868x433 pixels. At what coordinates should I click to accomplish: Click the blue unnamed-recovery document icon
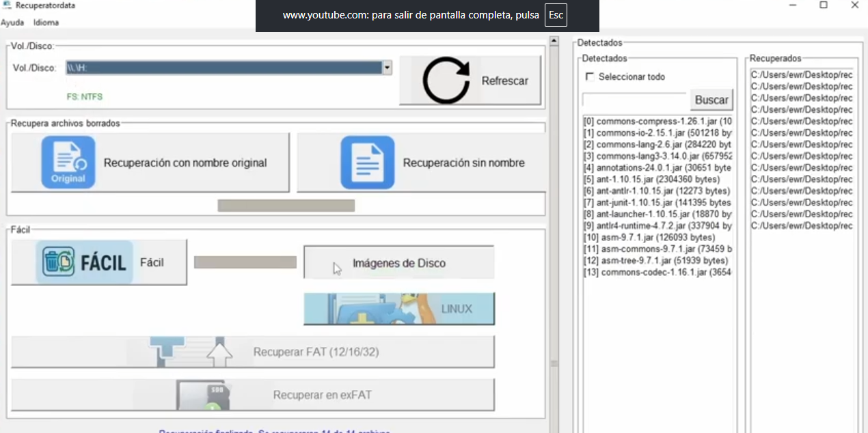coord(368,163)
